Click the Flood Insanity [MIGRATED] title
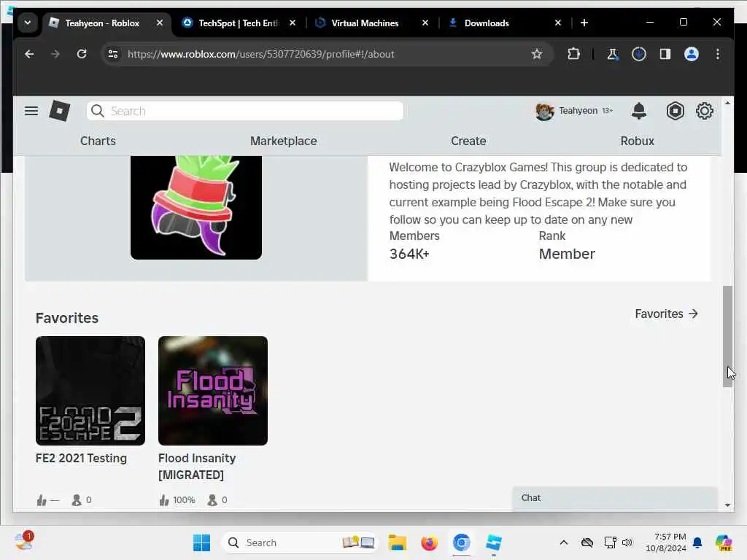Image resolution: width=747 pixels, height=560 pixels. tap(197, 467)
